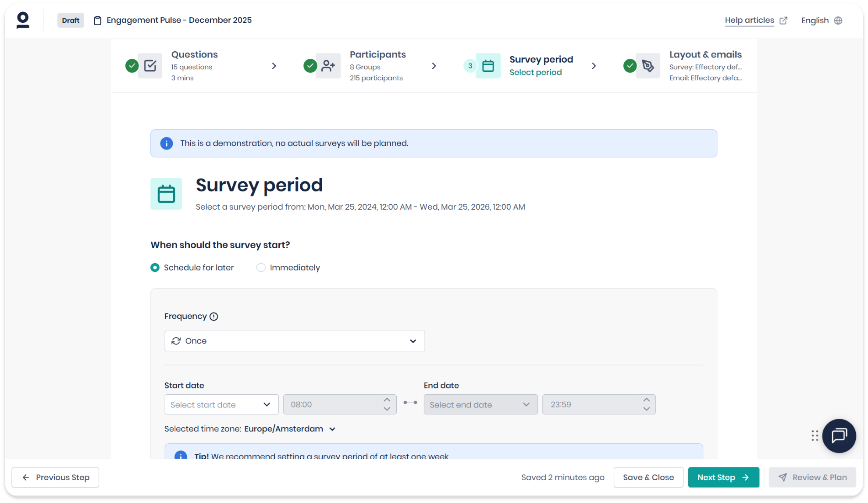The height and width of the screenshot is (503, 868).
Task: Expand the Europe/Amsterdam time zone selector
Action: [x=290, y=429]
